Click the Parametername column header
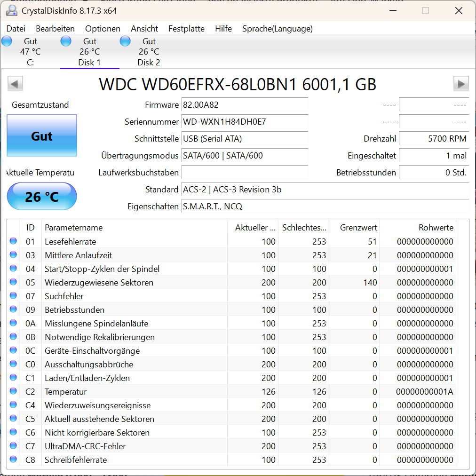The image size is (476, 476). (134, 227)
